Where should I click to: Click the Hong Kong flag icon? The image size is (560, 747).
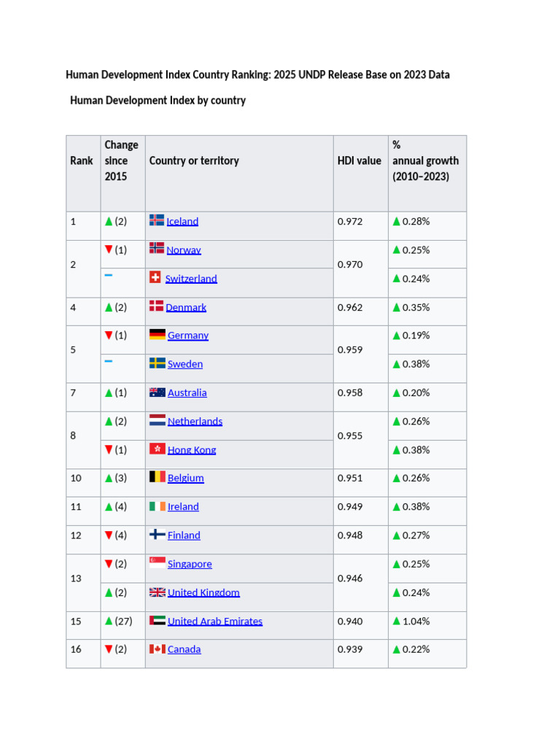point(157,449)
